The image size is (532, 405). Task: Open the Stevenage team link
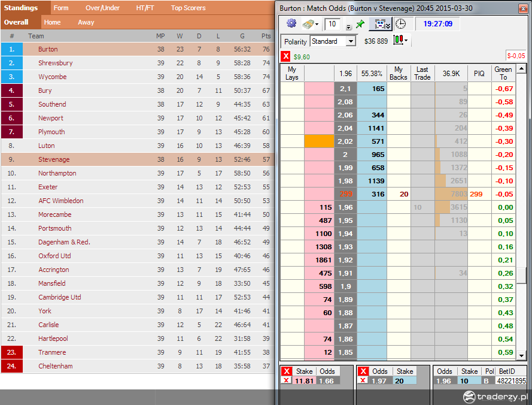click(x=54, y=159)
